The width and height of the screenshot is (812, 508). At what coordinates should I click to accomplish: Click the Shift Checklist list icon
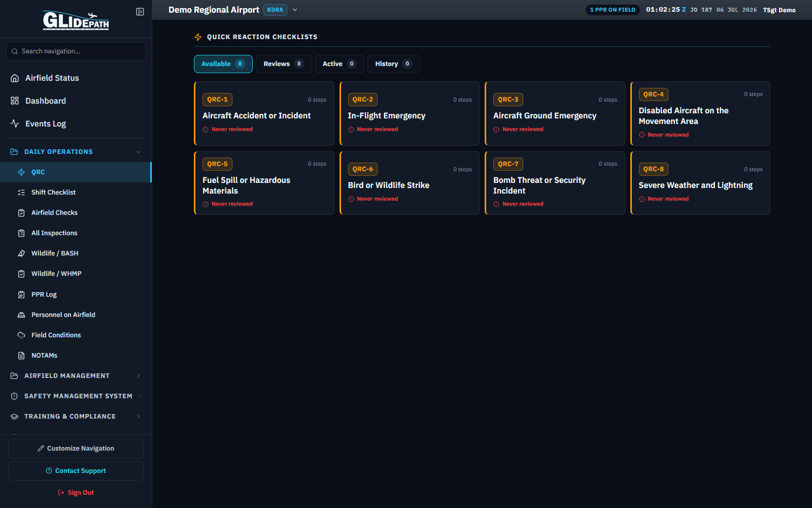(x=21, y=193)
